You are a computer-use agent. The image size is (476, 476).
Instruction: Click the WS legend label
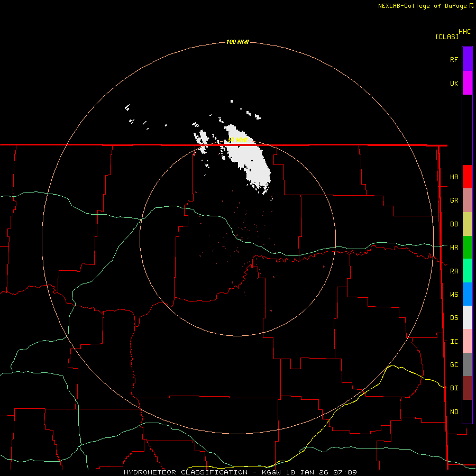[x=454, y=295]
